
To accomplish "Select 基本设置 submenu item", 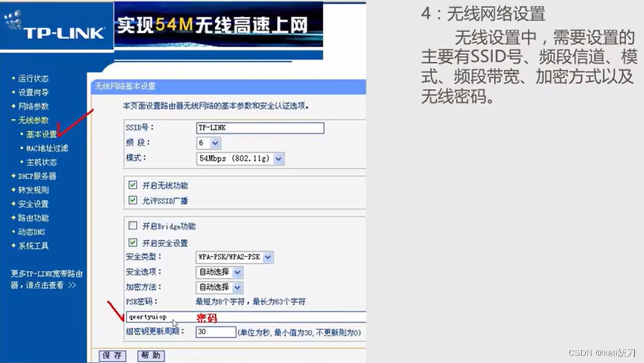I will pos(41,134).
